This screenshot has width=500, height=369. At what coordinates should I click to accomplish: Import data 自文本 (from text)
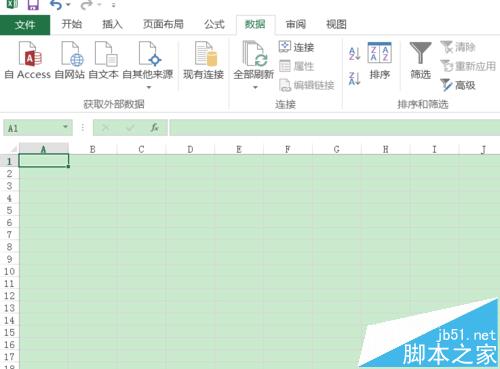pos(104,61)
